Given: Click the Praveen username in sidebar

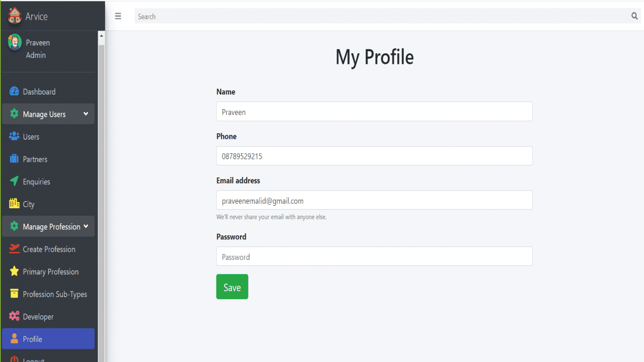Looking at the screenshot, I should pos(38,43).
